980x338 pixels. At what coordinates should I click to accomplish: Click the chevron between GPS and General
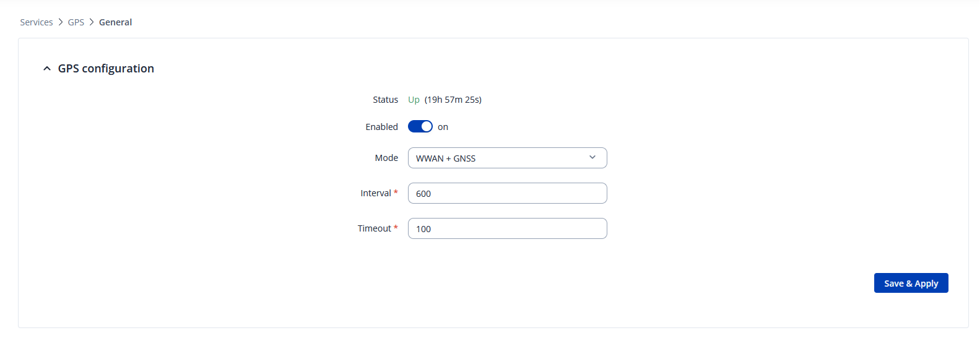92,22
